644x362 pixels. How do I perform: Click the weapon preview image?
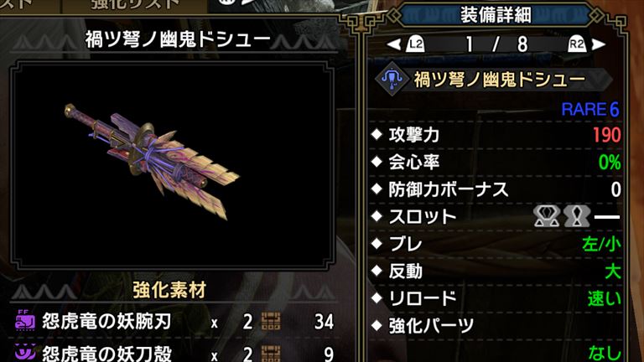pos(172,164)
